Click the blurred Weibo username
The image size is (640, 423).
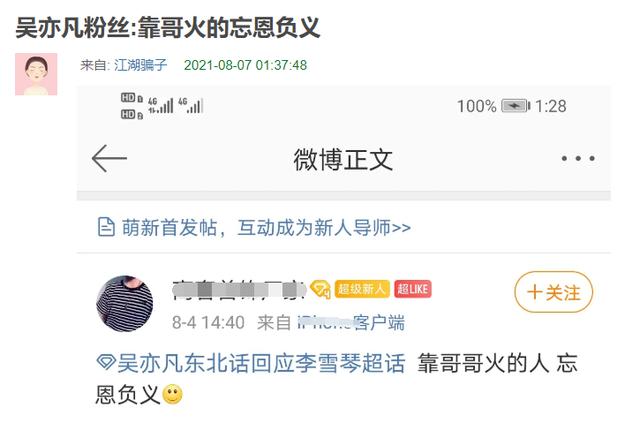239,289
